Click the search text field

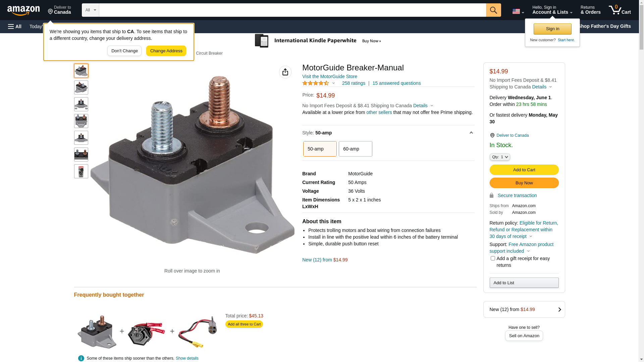[x=292, y=10]
